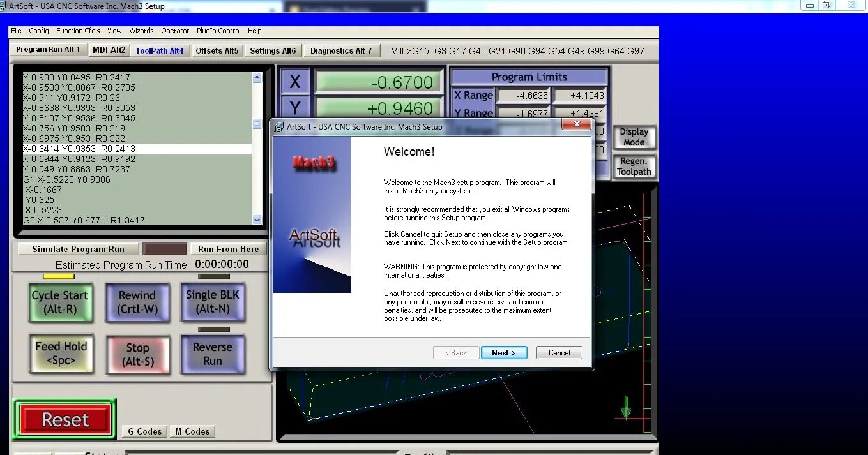Select G-code line X-0.756 Y0.9583 R0.319

[137, 128]
